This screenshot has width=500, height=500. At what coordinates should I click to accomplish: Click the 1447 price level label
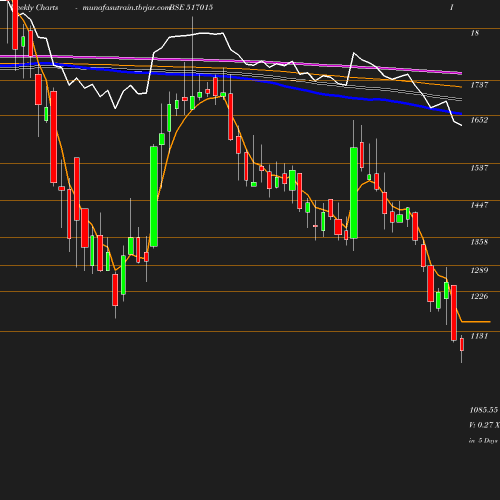479,205
